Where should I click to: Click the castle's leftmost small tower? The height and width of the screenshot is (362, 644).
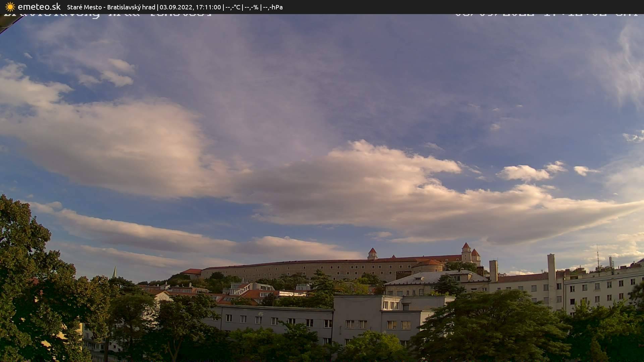coord(372,253)
